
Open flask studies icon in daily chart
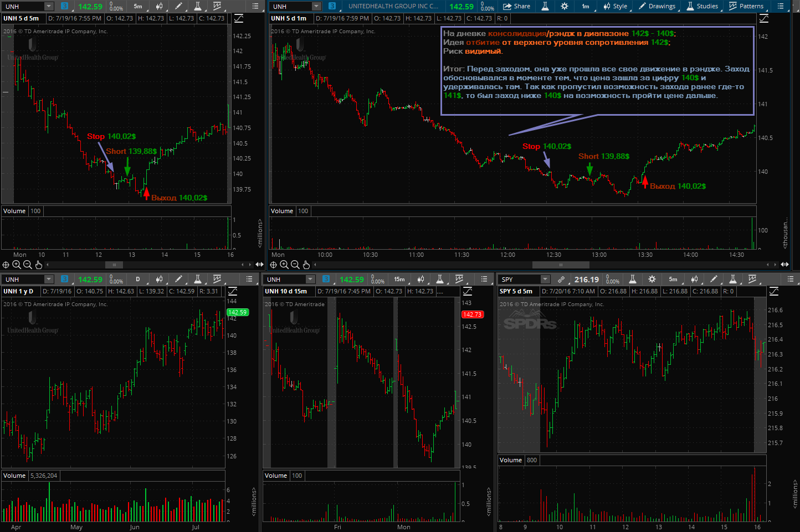[x=198, y=279]
